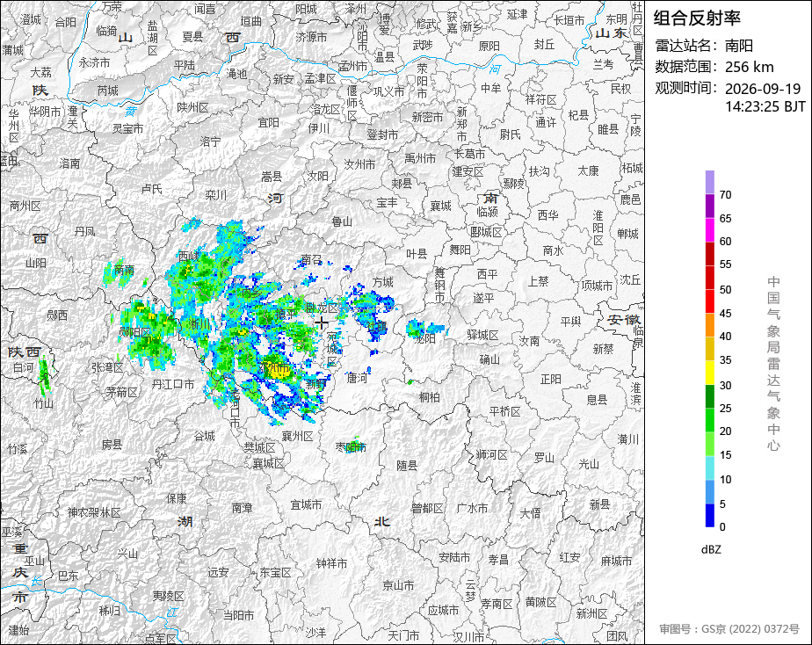Click the 审图号 GS京 (2022) 0372号 text
The image size is (812, 645).
point(729,629)
